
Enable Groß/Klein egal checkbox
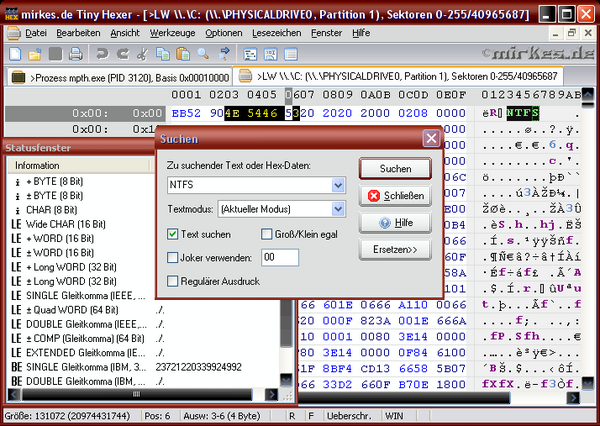[266, 234]
